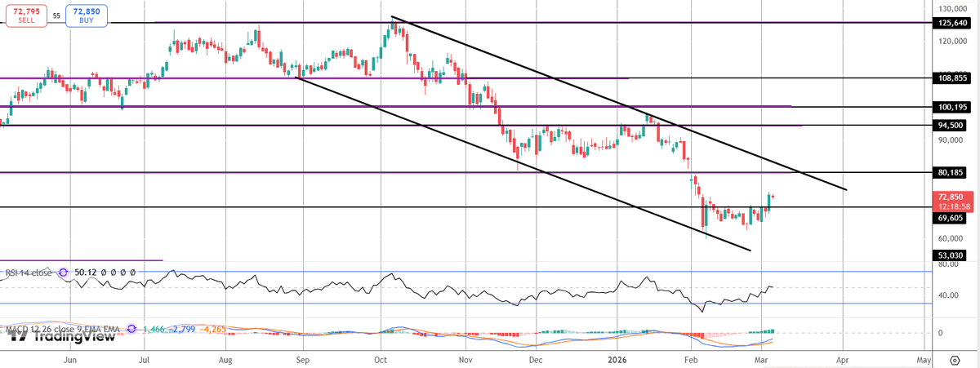Click MACD signal value 4,265
This screenshot has height=368, width=980.
[212, 329]
